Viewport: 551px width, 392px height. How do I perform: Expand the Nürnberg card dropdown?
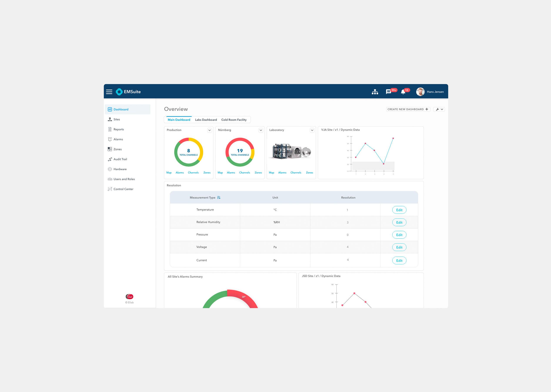point(261,130)
